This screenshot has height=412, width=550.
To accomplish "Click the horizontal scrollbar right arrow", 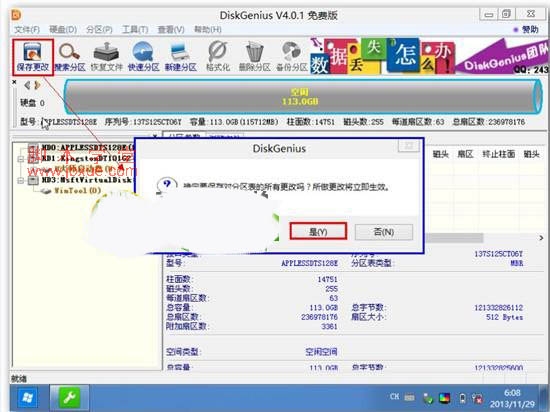I will (x=541, y=238).
